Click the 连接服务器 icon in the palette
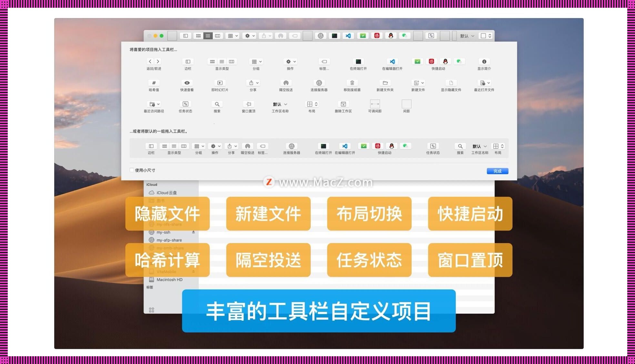This screenshot has width=635, height=364. tap(319, 83)
